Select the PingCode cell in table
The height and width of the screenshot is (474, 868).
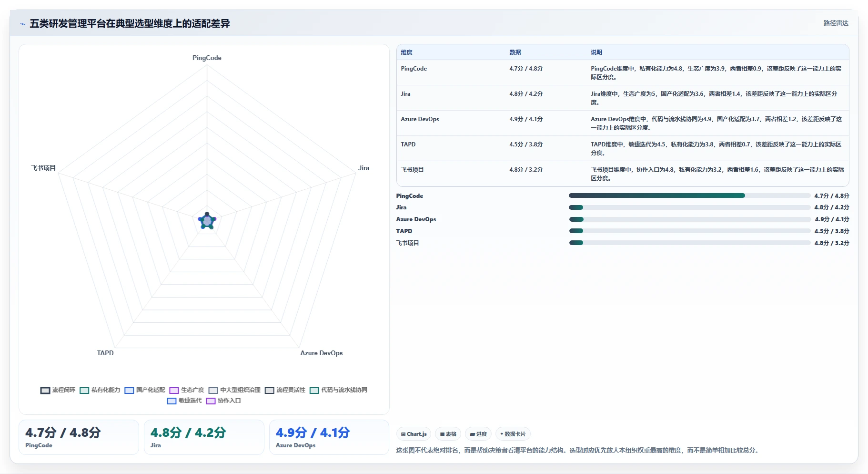coord(451,72)
